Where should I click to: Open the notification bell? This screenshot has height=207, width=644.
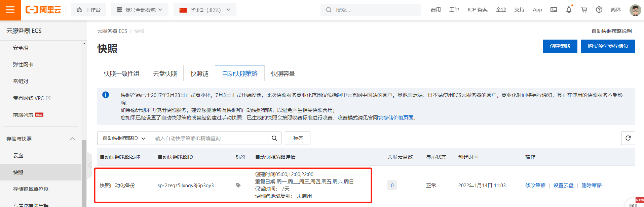click(x=569, y=10)
